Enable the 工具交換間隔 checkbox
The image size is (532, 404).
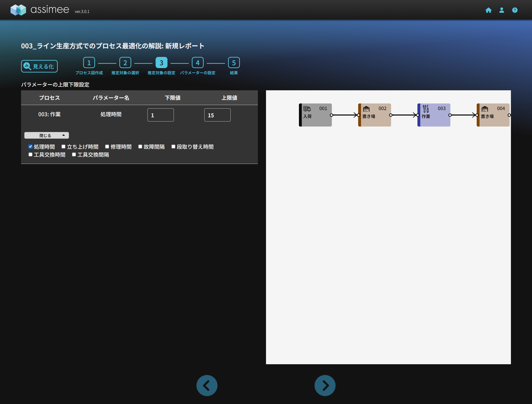pos(74,155)
